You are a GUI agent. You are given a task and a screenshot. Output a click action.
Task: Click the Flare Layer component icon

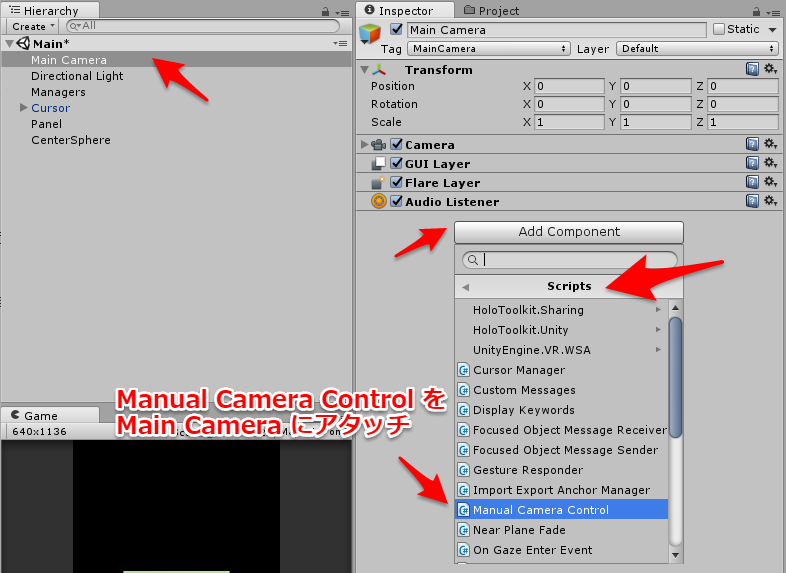378,182
